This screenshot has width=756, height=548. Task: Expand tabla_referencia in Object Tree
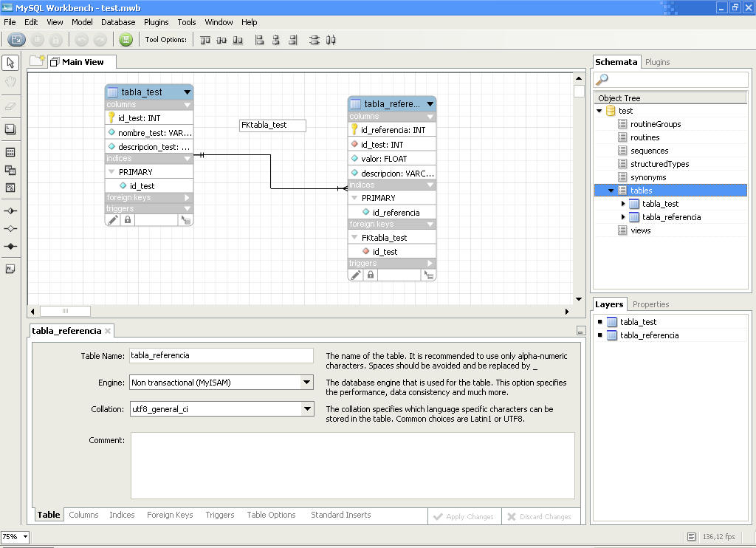click(623, 217)
